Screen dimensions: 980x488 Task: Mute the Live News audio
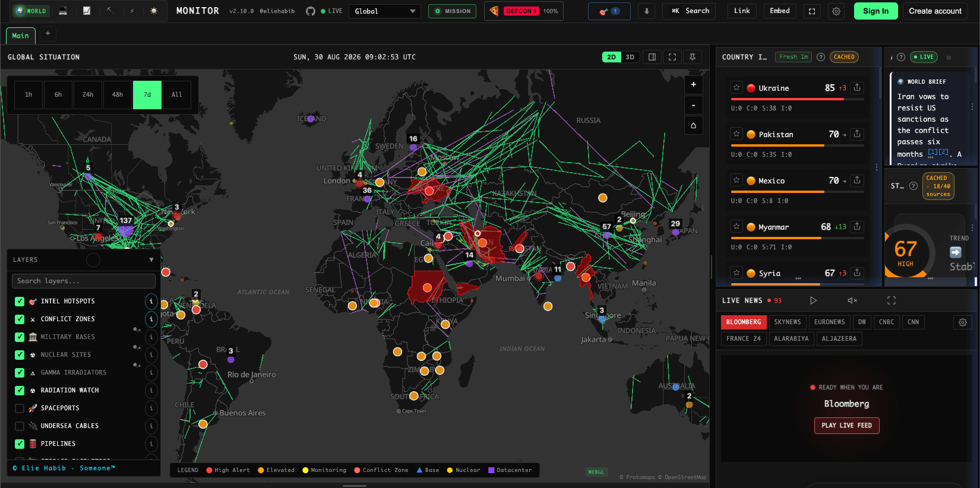852,300
